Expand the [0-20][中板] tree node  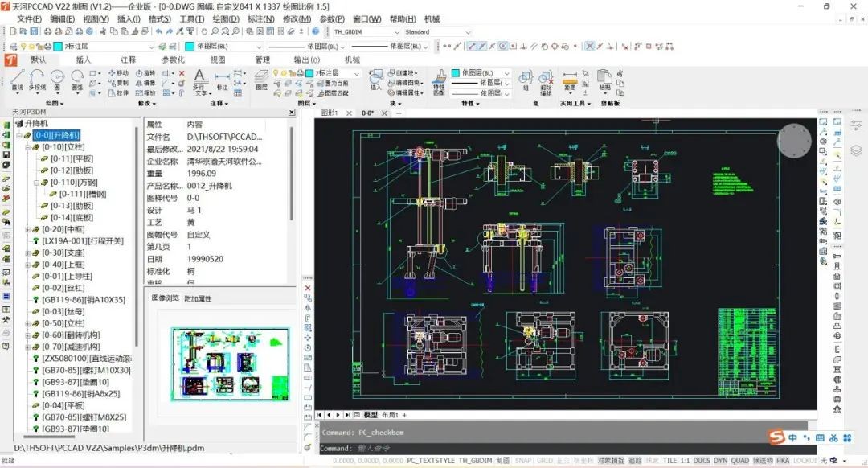(x=27, y=229)
